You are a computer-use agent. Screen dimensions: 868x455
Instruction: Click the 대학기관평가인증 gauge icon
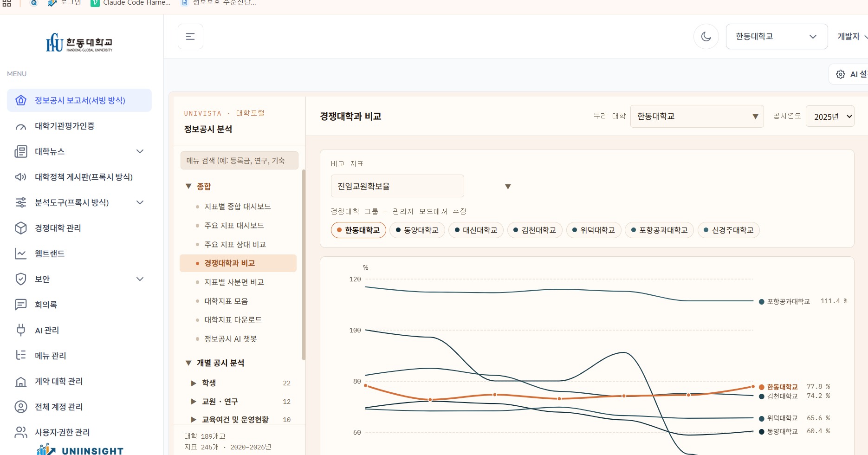coord(21,126)
